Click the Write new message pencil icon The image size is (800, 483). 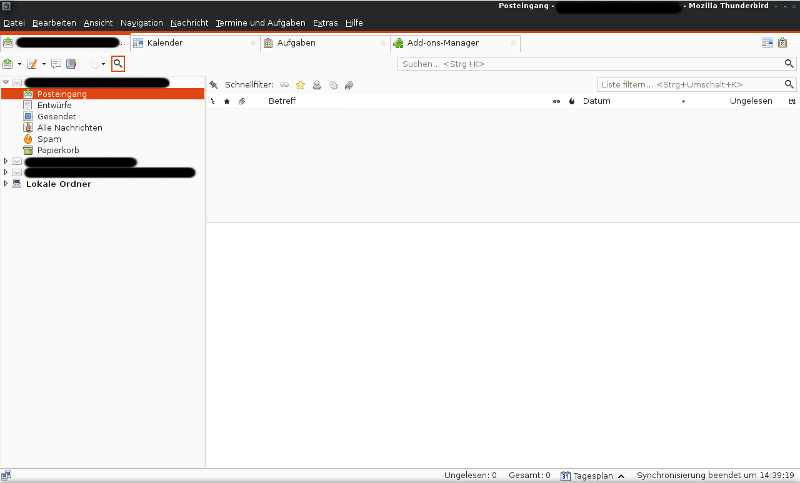(32, 64)
